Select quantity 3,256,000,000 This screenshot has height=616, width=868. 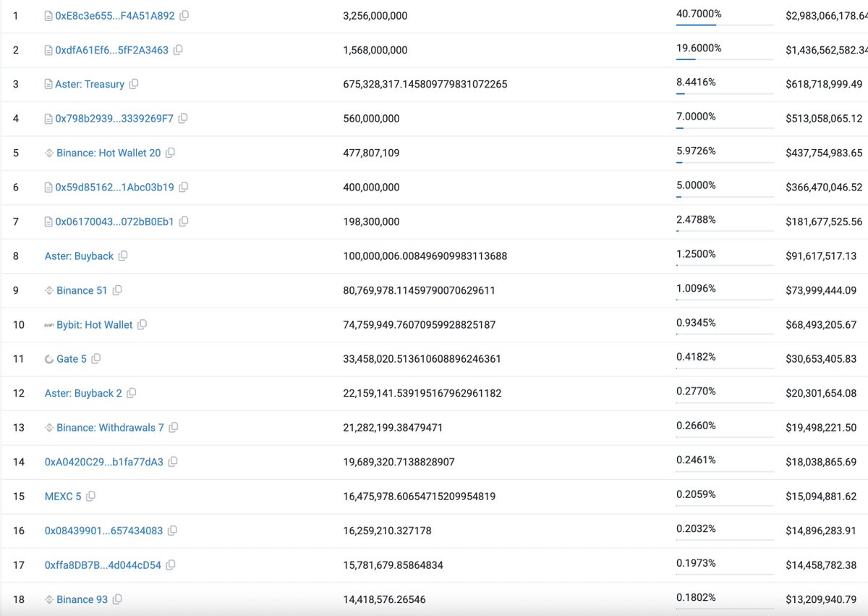[x=375, y=15]
